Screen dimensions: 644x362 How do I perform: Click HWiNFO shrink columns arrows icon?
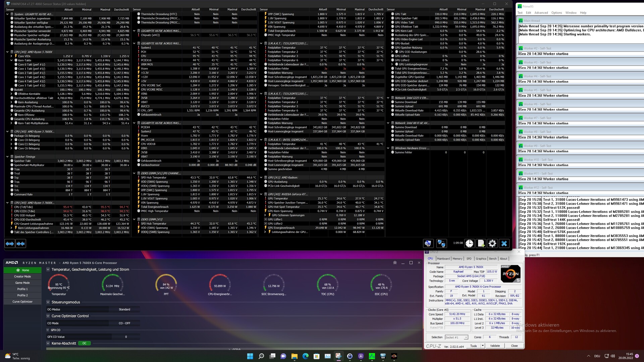click(21, 244)
